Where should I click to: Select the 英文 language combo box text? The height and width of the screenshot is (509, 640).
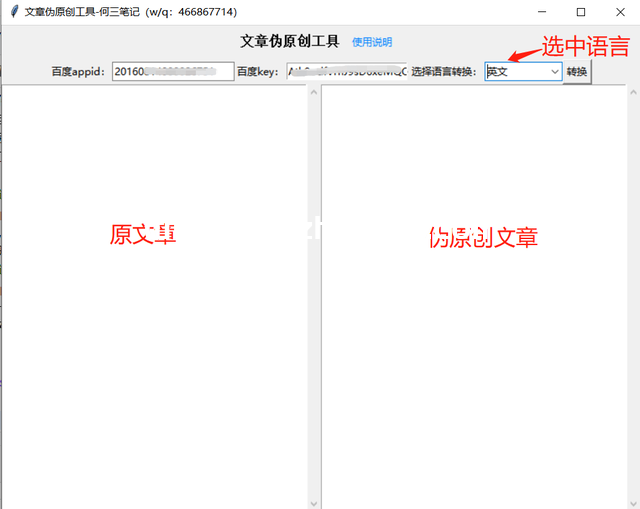point(515,72)
